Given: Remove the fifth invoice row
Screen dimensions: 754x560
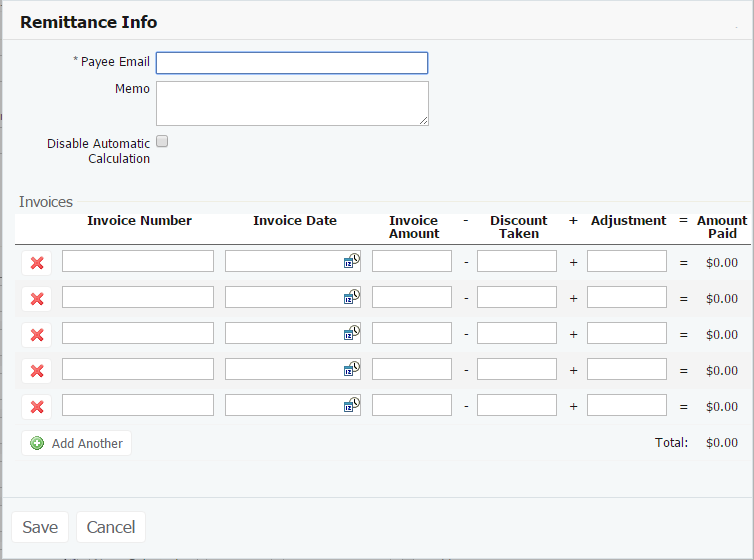Looking at the screenshot, I should coord(37,407).
